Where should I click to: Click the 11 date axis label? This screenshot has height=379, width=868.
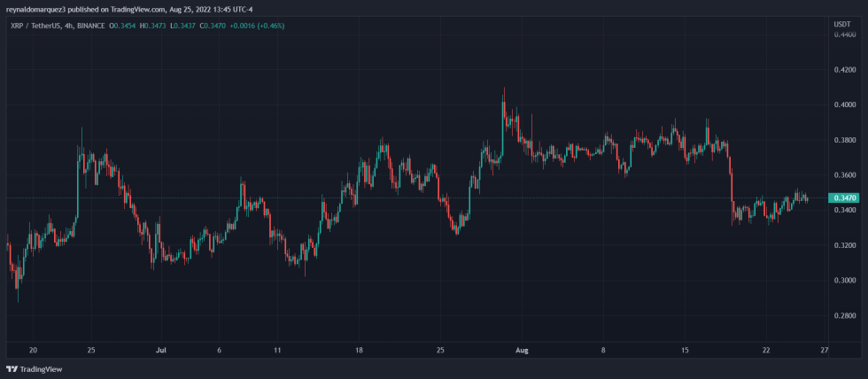277,350
